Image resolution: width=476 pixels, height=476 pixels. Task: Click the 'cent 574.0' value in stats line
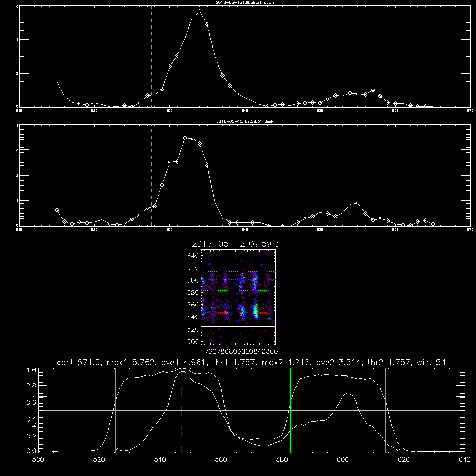point(79,362)
